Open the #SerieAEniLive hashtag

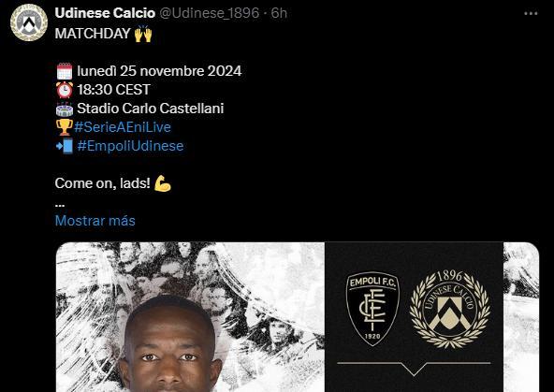123,127
